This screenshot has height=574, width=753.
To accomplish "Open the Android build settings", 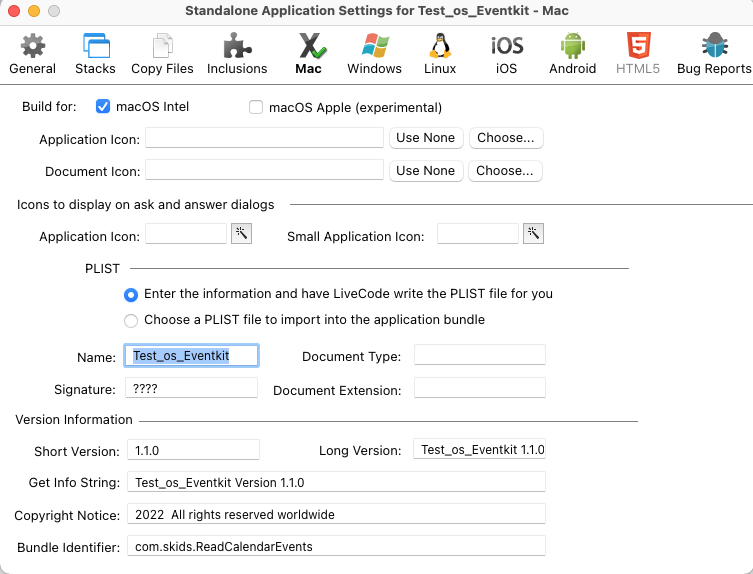I will point(572,53).
